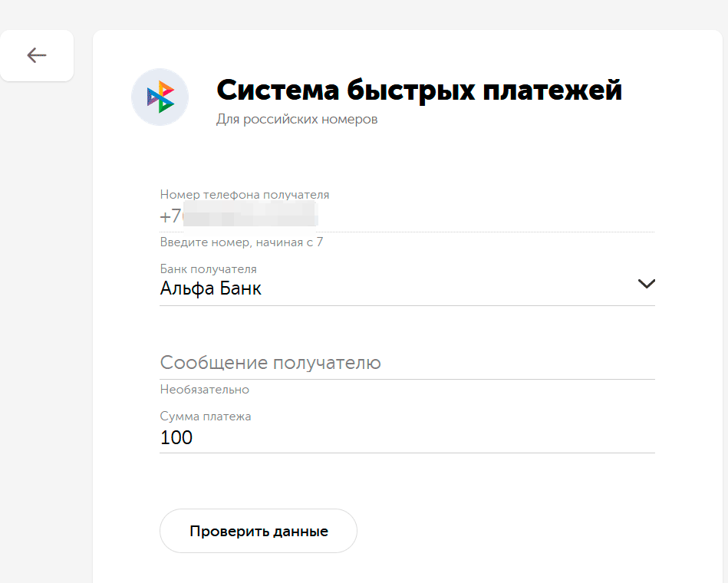Edit the payment amount field showing 100
This screenshot has height=583, width=728.
click(407, 437)
